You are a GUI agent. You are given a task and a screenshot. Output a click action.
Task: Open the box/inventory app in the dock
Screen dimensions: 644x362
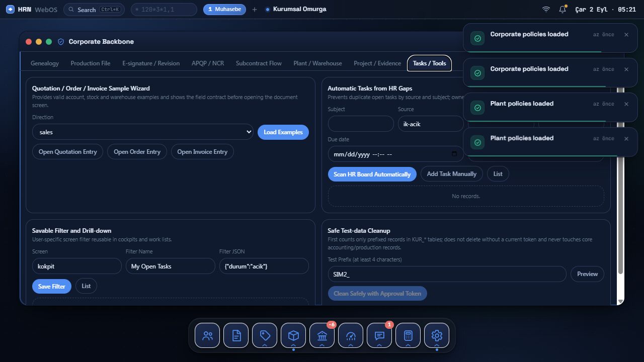[x=293, y=335]
